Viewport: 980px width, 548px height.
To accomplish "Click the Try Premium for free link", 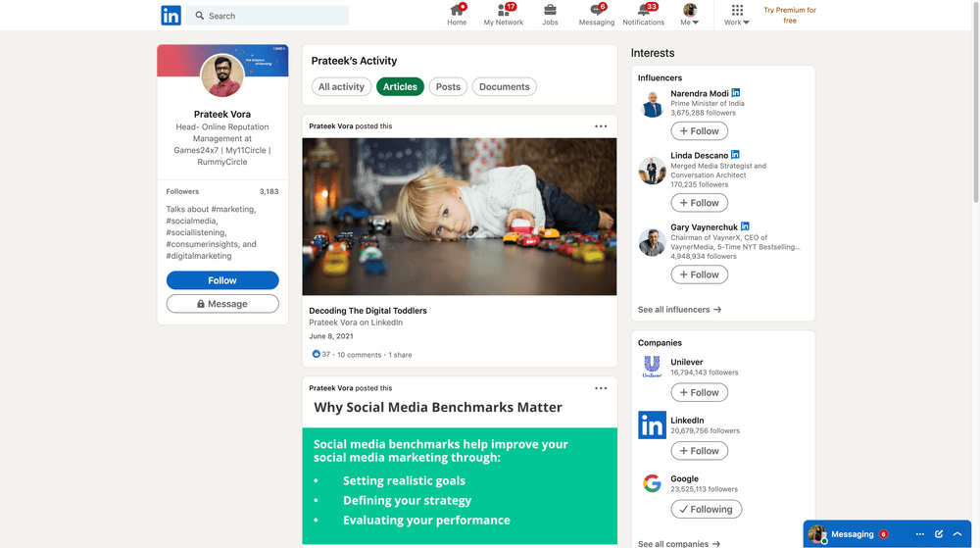I will coord(790,16).
